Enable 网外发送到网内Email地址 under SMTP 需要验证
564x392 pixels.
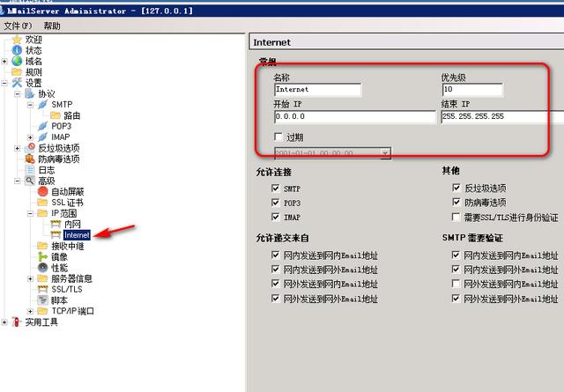point(456,284)
